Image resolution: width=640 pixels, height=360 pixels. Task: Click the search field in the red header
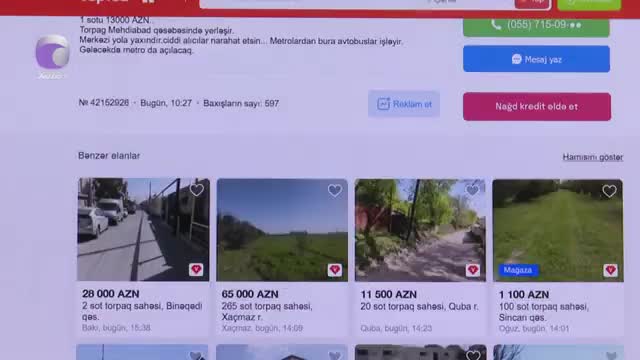pos(355,3)
